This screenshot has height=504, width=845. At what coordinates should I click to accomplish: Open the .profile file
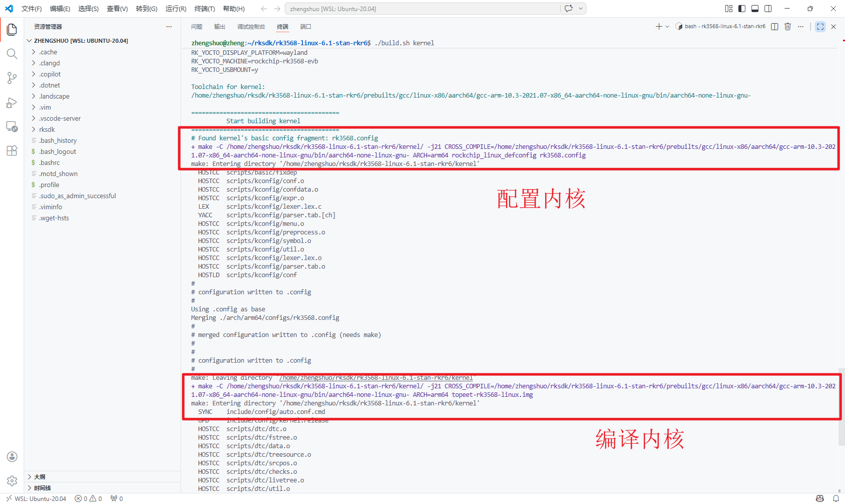pos(103,185)
